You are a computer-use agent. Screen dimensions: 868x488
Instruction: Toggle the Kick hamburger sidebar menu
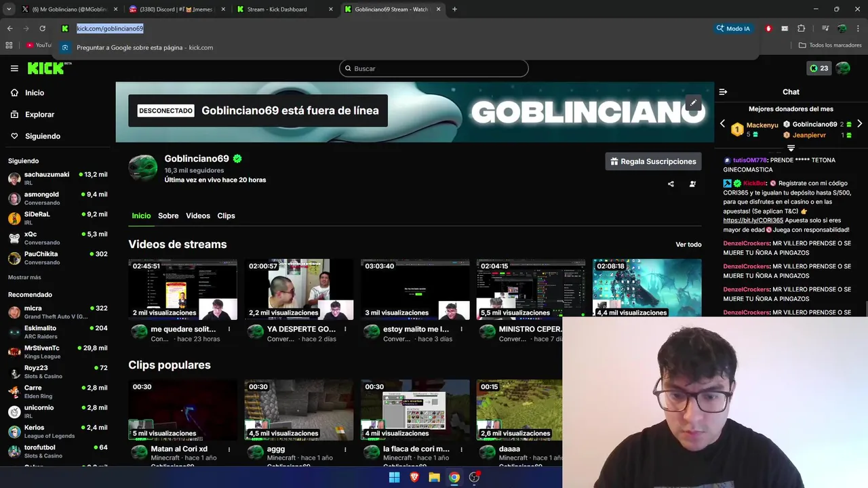14,68
